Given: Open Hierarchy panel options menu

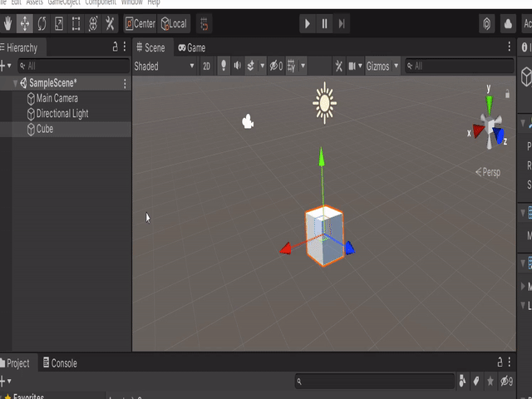Looking at the screenshot, I should point(125,47).
